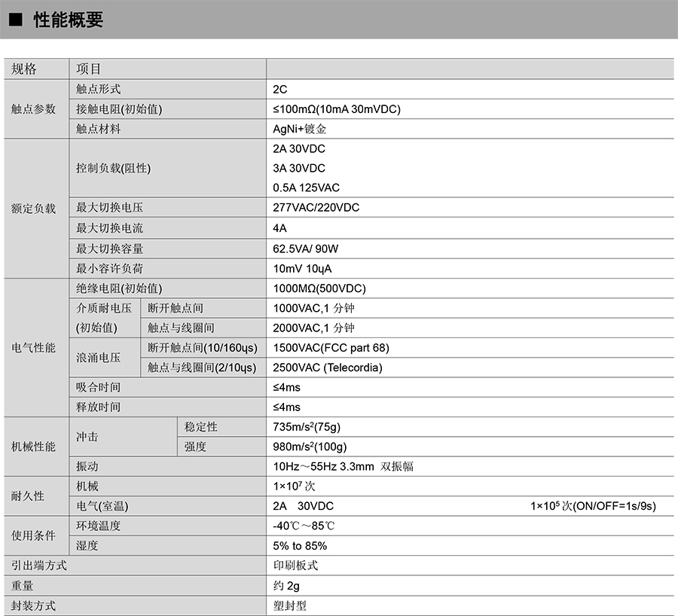
Task: Click the 触点形式 value 2C
Action: [x=280, y=89]
